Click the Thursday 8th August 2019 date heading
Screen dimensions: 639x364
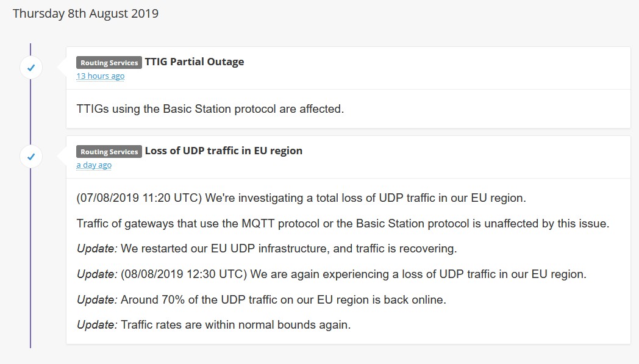(85, 13)
